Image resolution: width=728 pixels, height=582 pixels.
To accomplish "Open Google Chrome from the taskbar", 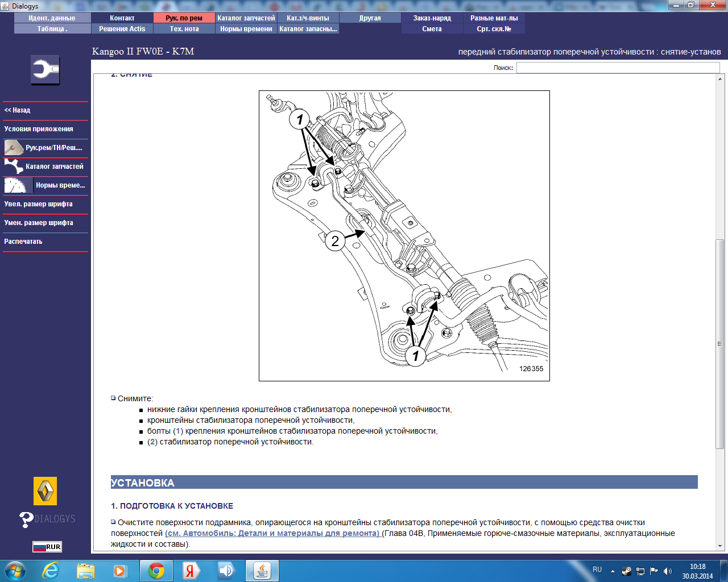I will click(x=157, y=571).
